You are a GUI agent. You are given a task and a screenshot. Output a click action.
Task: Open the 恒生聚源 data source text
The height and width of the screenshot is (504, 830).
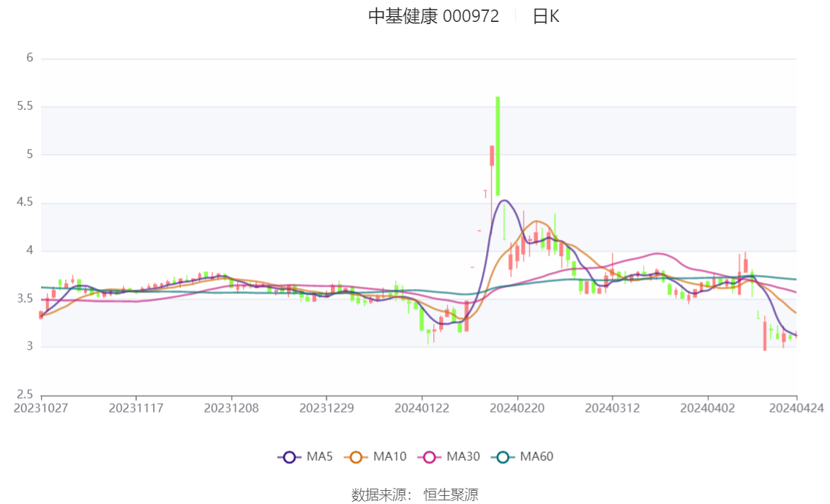(x=451, y=495)
